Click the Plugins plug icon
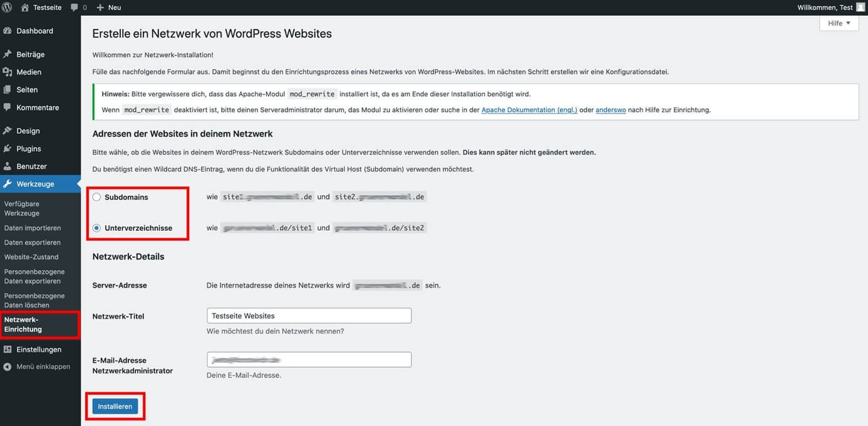 click(8, 149)
